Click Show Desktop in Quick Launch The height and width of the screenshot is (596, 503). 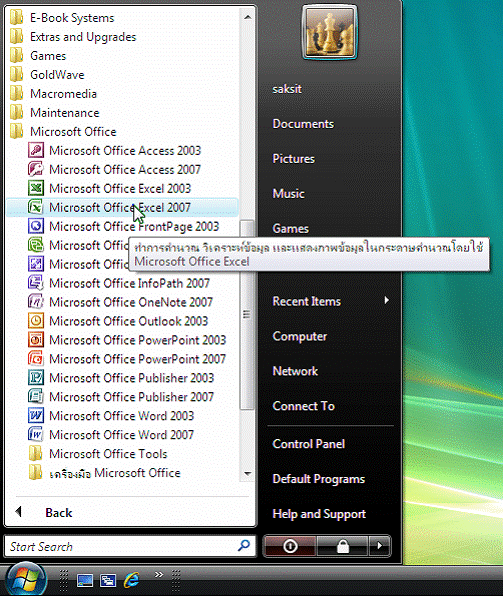(85, 580)
